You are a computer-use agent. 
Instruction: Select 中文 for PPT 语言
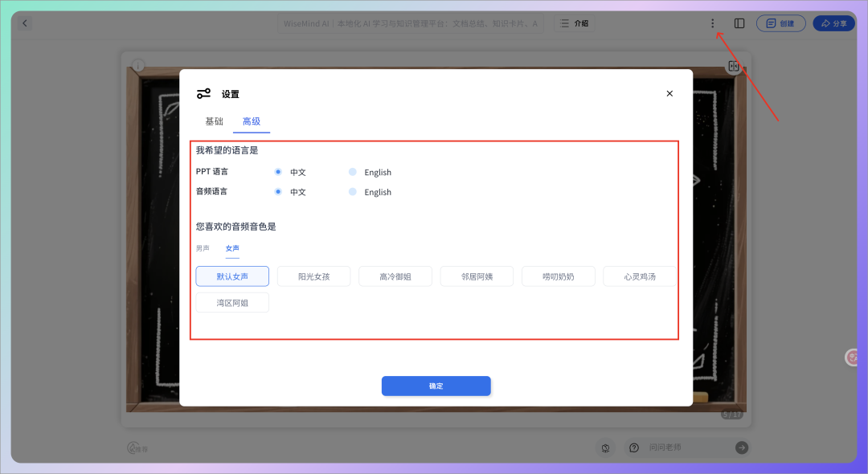pyautogui.click(x=278, y=172)
